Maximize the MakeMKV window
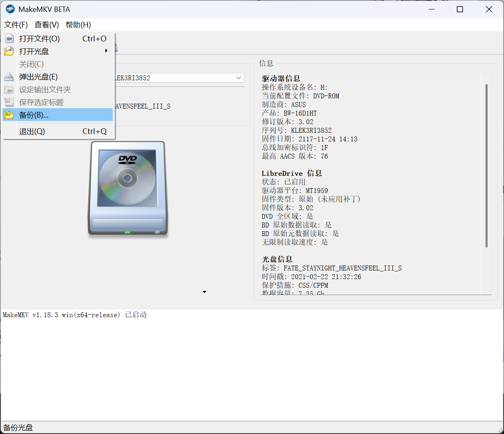The height and width of the screenshot is (434, 504). click(x=460, y=9)
